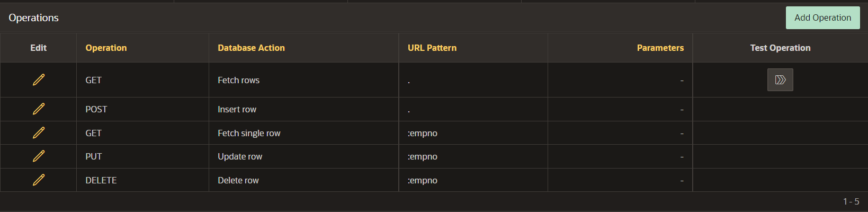Edit the DELETE Delete row operation
The image size is (868, 212).
click(39, 180)
